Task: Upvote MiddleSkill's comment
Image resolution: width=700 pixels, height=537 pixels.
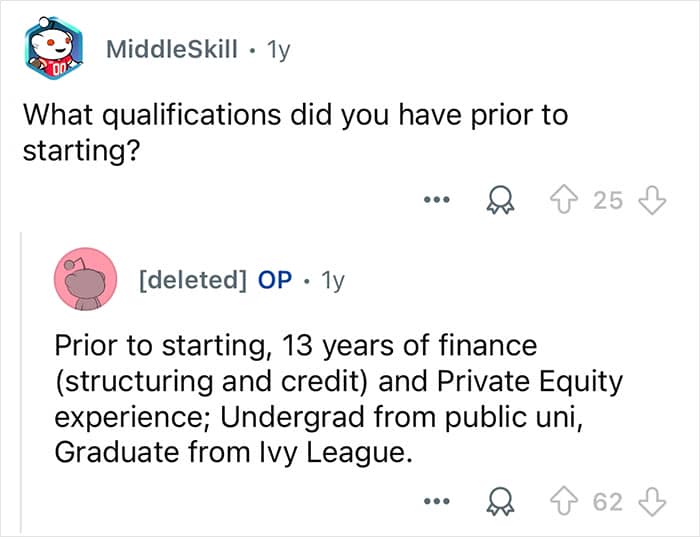Action: [567, 200]
